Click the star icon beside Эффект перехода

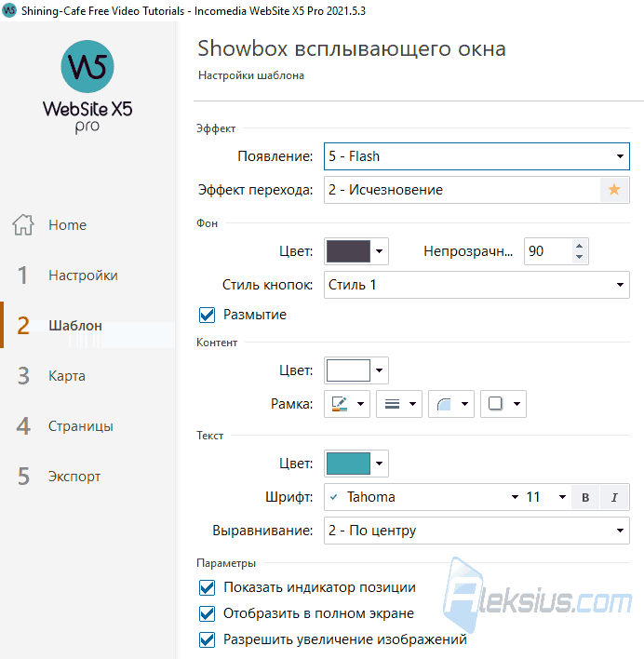614,190
